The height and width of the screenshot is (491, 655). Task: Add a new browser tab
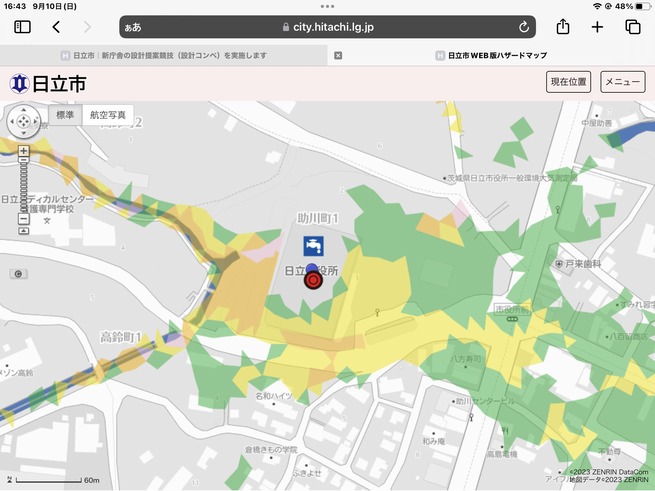[x=597, y=27]
